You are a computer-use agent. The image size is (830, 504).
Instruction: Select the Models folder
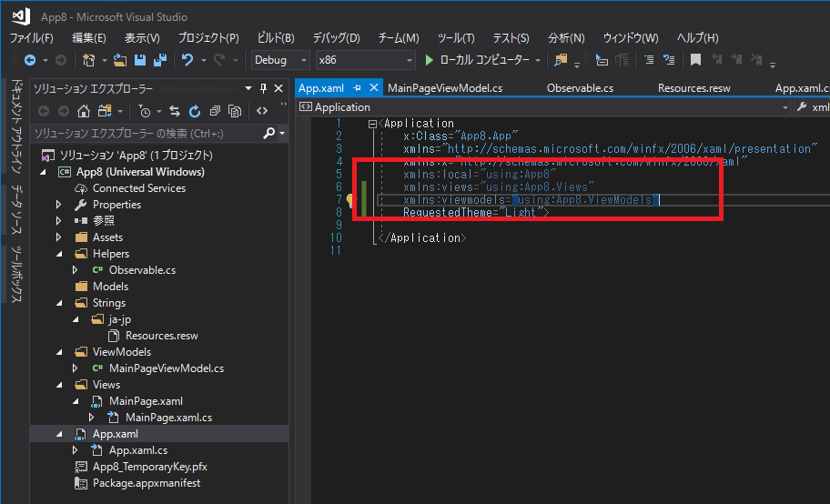coord(111,287)
